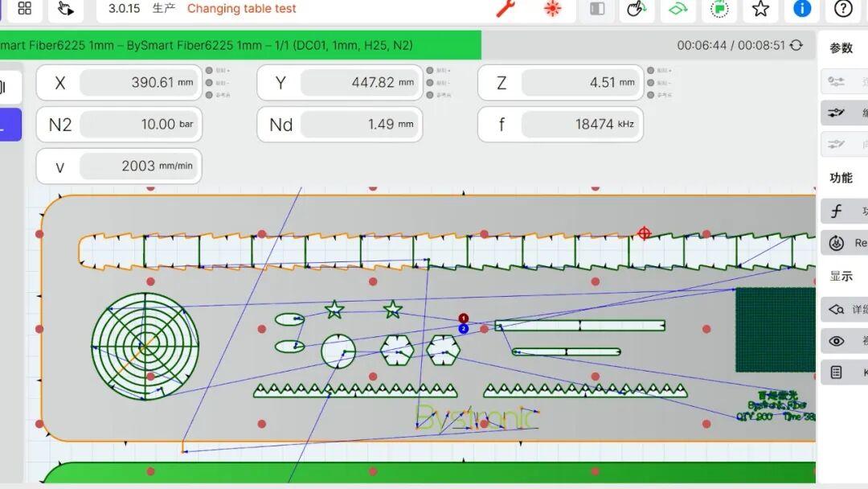Click the refresh icon beside elapsed time
This screenshot has width=868, height=489.
[x=796, y=46]
